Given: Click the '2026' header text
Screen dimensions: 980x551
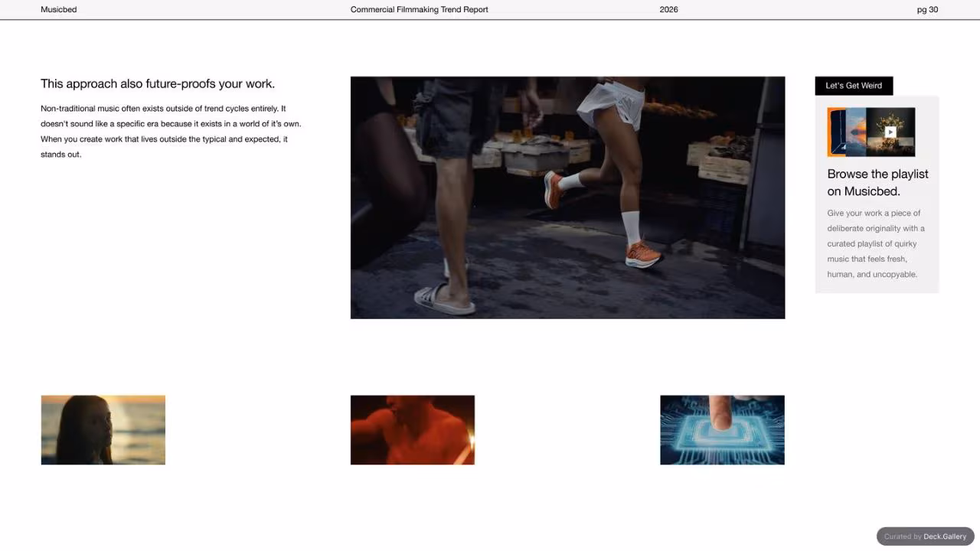Looking at the screenshot, I should [668, 10].
